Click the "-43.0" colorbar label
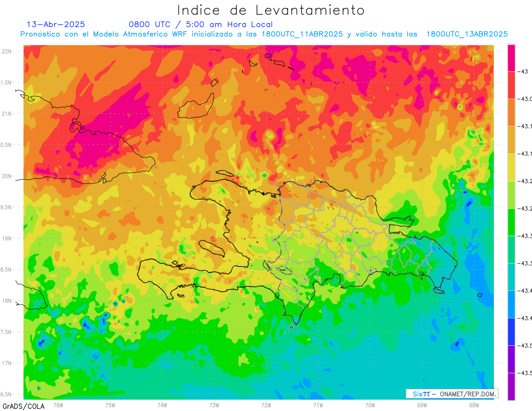 (525, 99)
